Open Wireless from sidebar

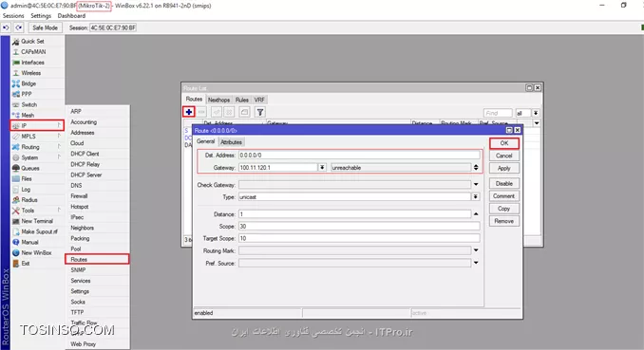tap(30, 73)
